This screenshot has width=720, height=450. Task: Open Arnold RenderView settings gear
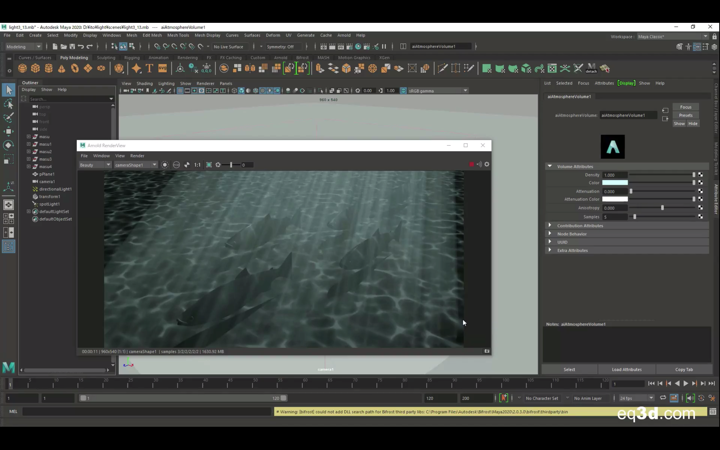click(x=487, y=165)
